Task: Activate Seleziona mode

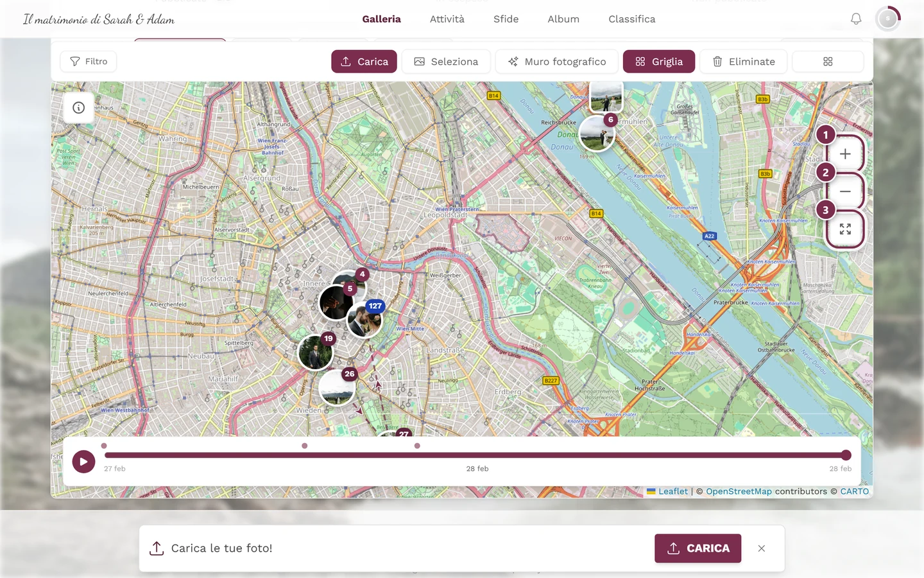Action: [x=446, y=62]
